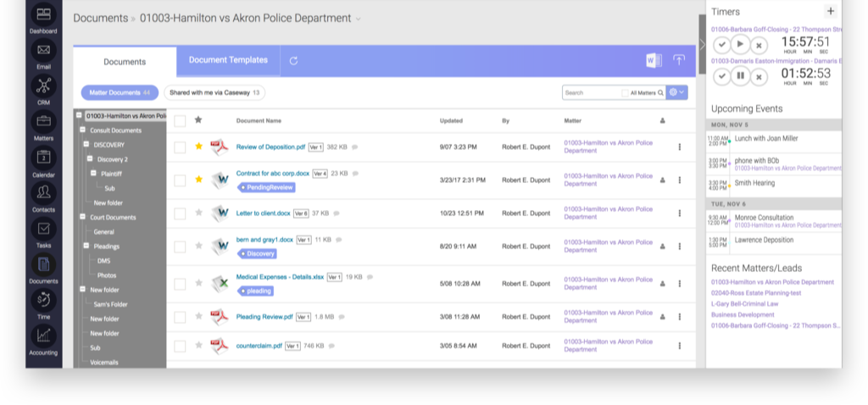Open the 02040-Ross Estate Planning-test recent matter
The image size is (868, 405).
coord(756,293)
